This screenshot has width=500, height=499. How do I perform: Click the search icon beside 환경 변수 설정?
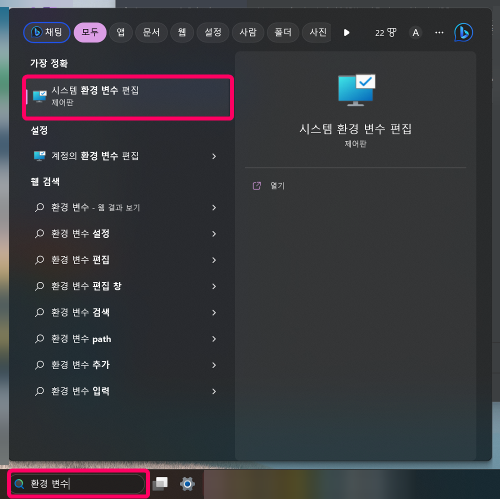pyautogui.click(x=39, y=234)
